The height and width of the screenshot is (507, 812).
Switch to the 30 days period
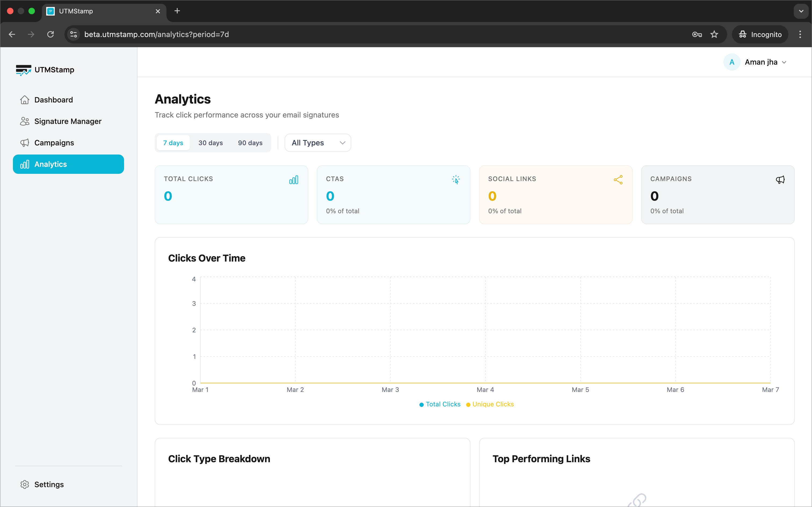pyautogui.click(x=210, y=142)
